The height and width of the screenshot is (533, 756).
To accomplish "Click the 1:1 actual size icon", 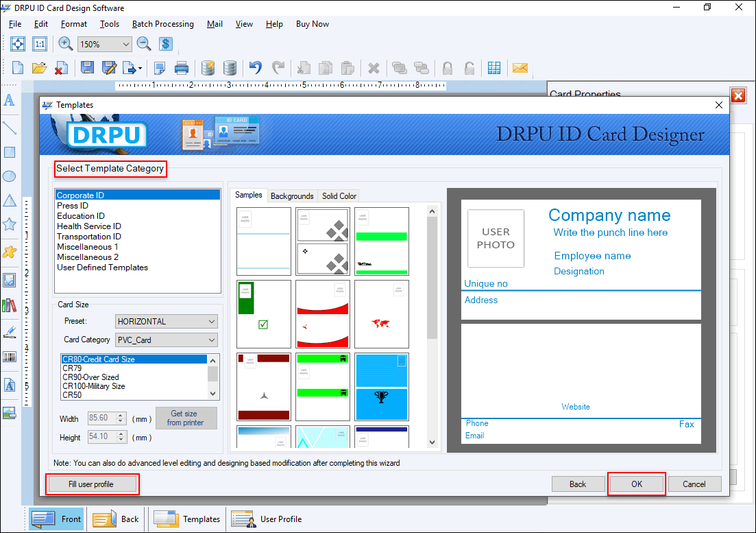I will pos(40,44).
